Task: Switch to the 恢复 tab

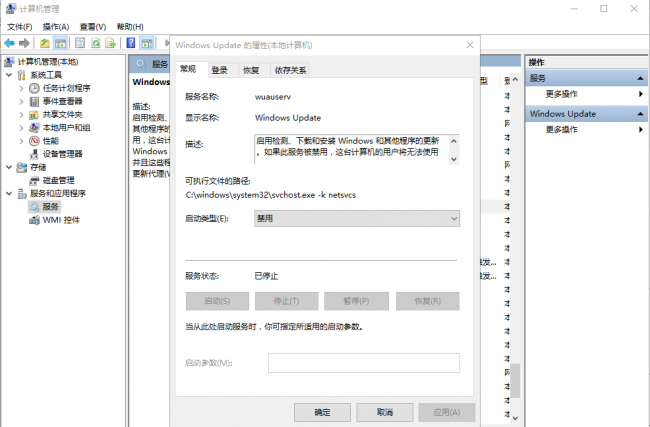Action: tap(251, 70)
